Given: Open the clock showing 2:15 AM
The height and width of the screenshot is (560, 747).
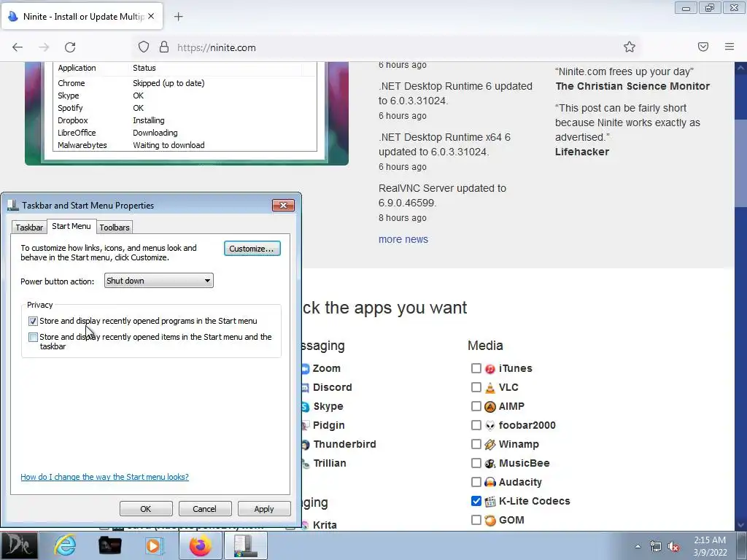Looking at the screenshot, I should (710, 546).
